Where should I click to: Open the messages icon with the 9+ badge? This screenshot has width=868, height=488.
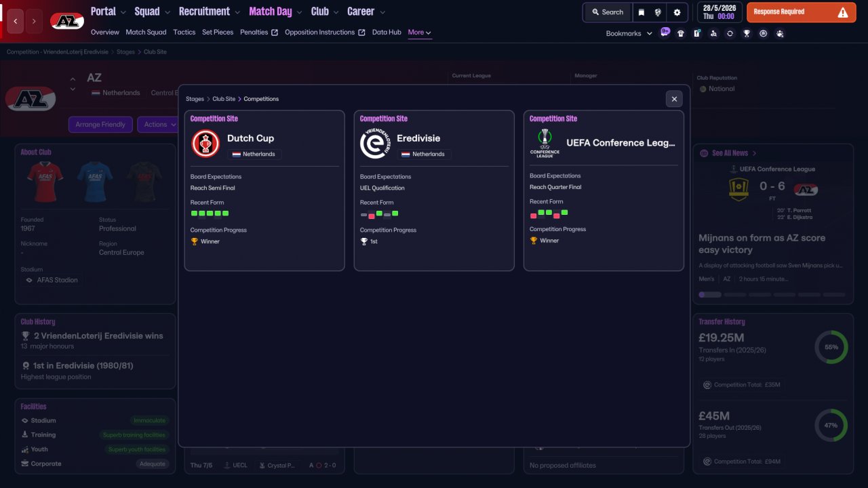coord(665,33)
